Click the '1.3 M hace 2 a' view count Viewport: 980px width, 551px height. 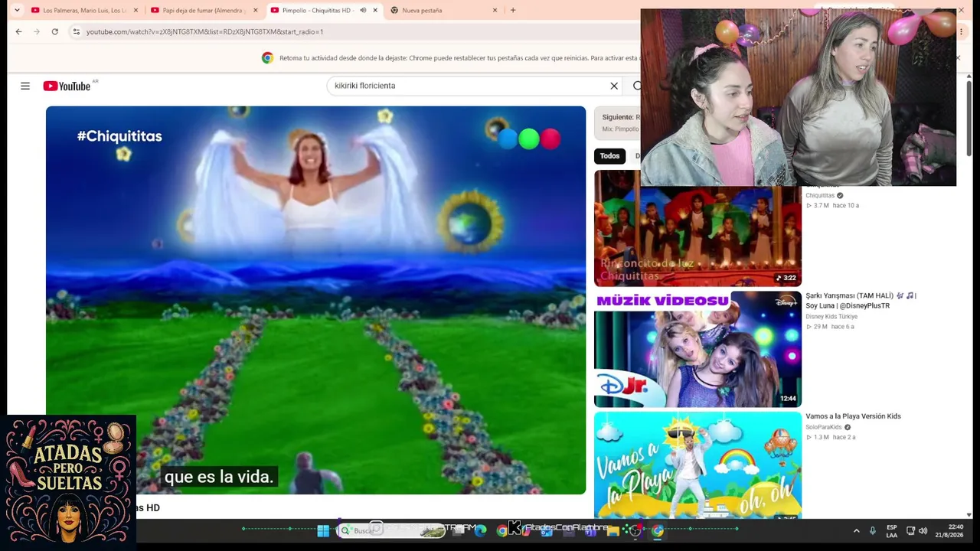(831, 437)
